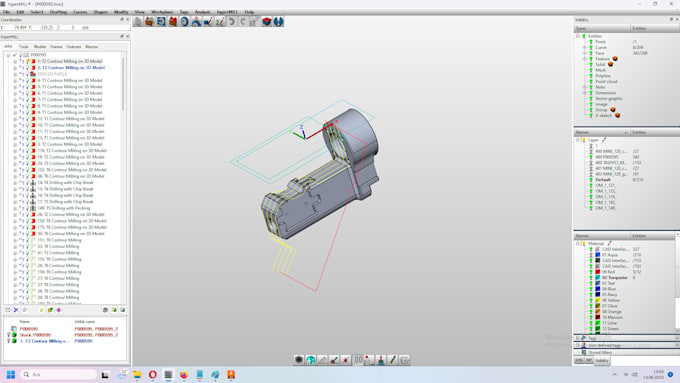Click the first icon below the job list

point(8,310)
